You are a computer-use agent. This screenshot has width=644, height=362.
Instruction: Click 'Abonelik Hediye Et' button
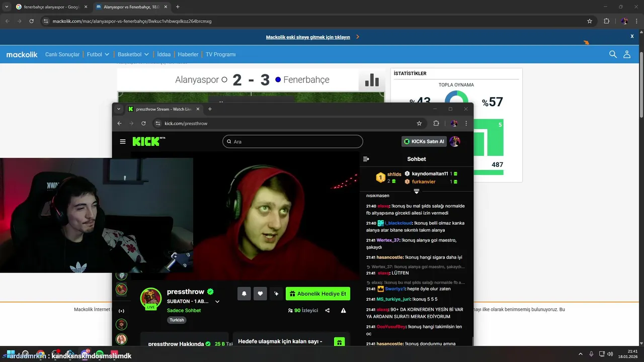(x=318, y=294)
